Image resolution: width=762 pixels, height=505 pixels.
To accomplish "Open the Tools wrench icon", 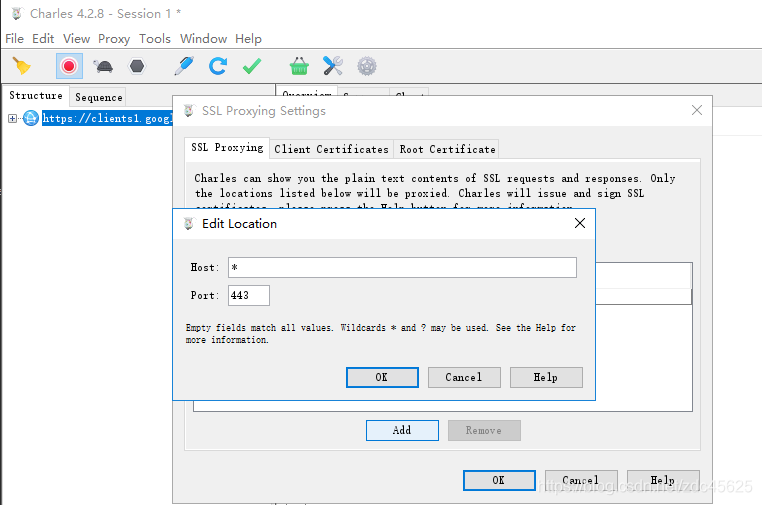I will pyautogui.click(x=333, y=66).
